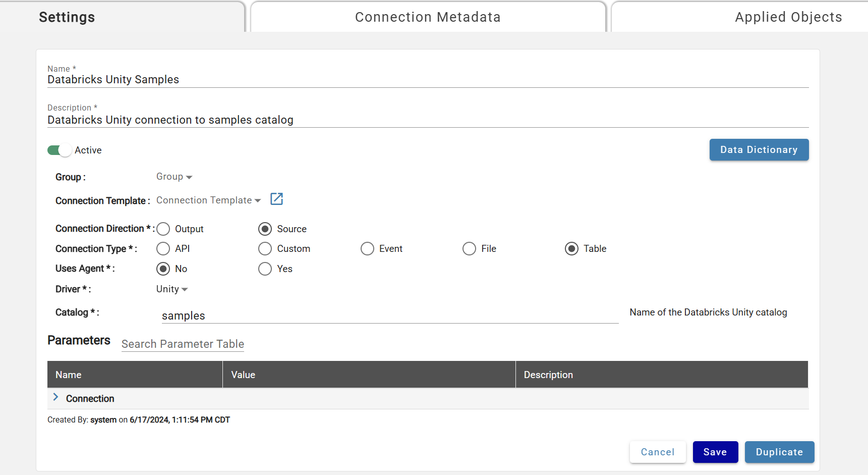Select the Event connection type
The width and height of the screenshot is (868, 475).
367,248
